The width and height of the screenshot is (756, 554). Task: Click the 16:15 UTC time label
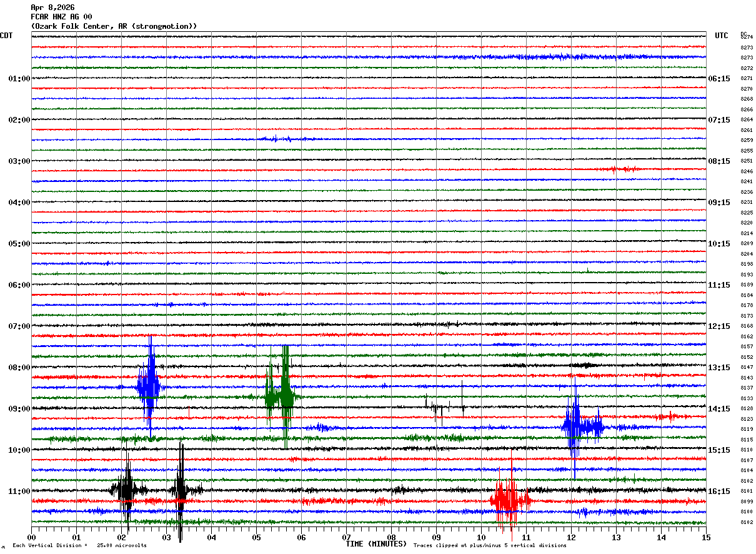(719, 491)
